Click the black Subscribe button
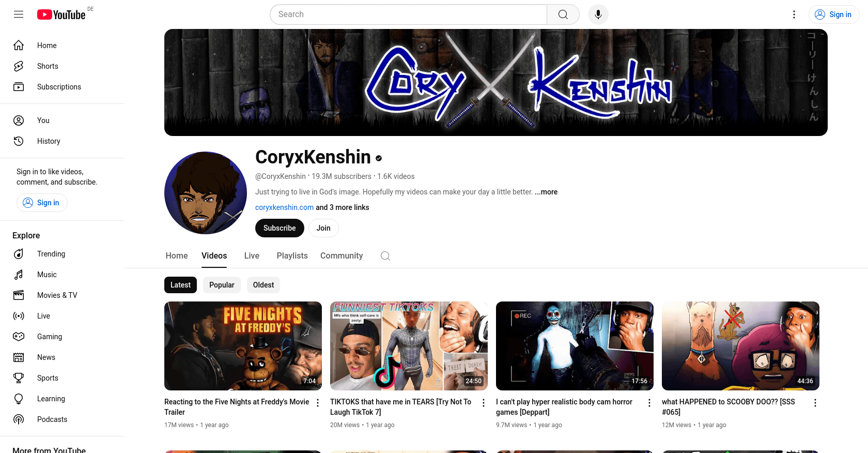The height and width of the screenshot is (453, 868). (280, 228)
